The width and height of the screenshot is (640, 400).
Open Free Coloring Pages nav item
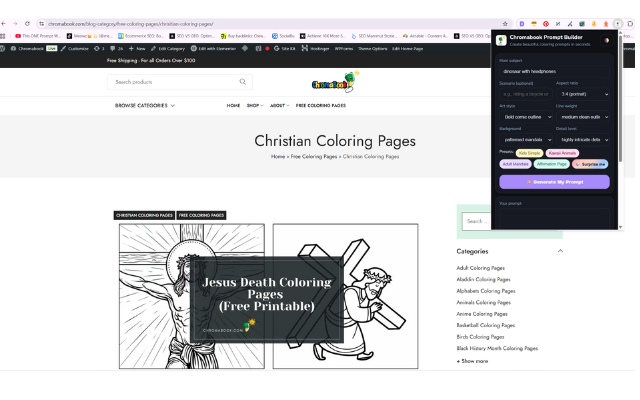pos(321,105)
